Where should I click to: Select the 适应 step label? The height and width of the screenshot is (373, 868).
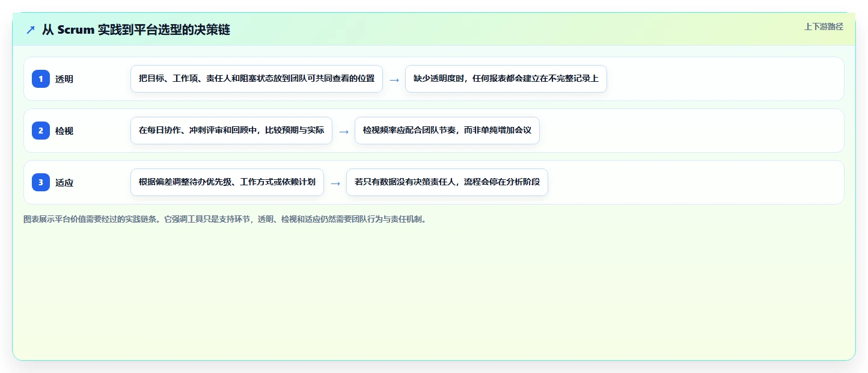coord(64,182)
